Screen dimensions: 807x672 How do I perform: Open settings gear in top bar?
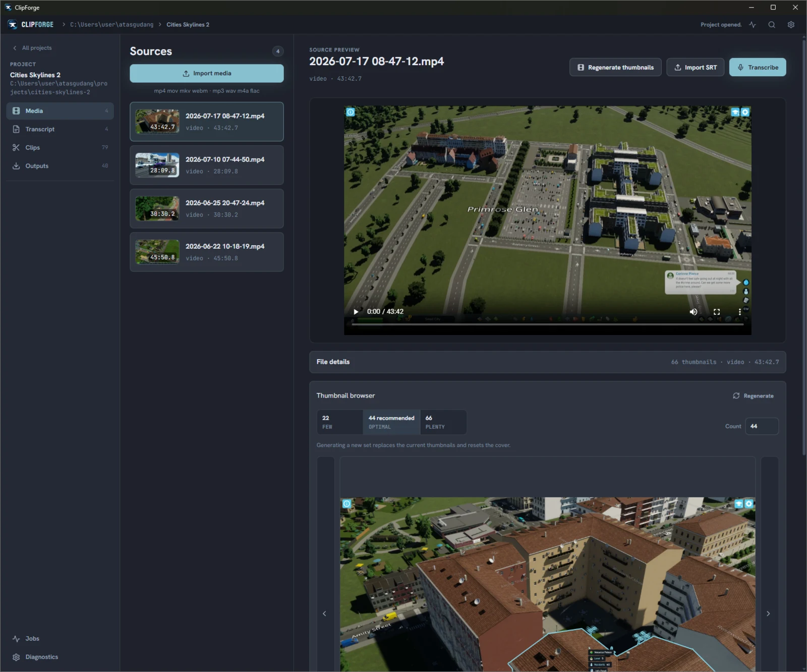791,25
